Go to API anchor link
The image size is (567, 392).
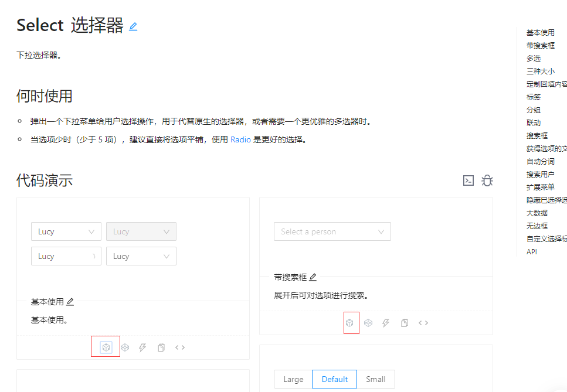click(x=532, y=252)
